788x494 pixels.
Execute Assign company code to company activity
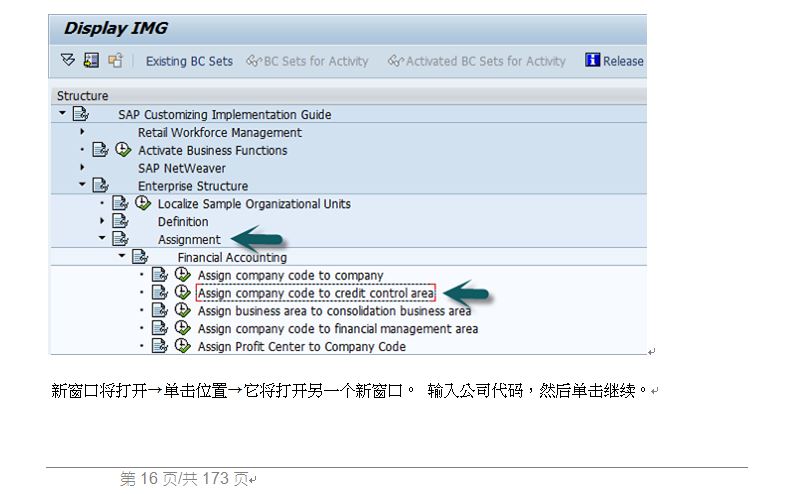tap(182, 274)
